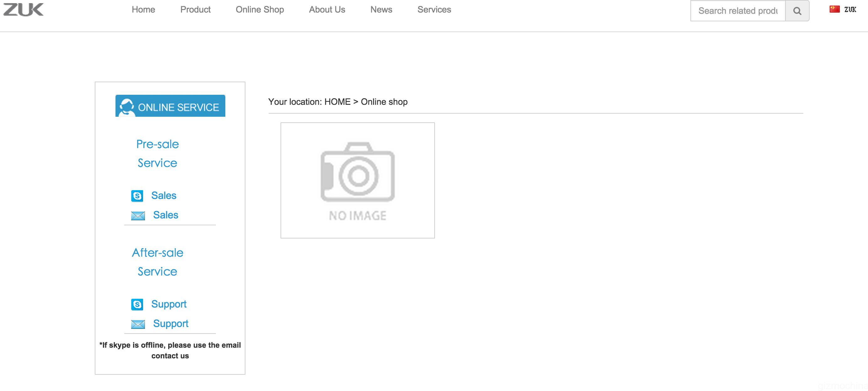Image resolution: width=868 pixels, height=391 pixels.
Task: Click the email envelope icon beside Support
Action: (x=138, y=324)
